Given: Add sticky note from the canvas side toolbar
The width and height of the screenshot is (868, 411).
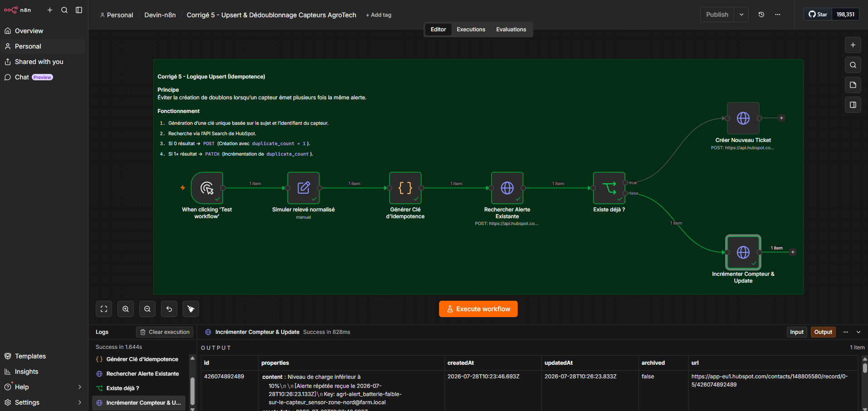Looking at the screenshot, I should click(853, 85).
